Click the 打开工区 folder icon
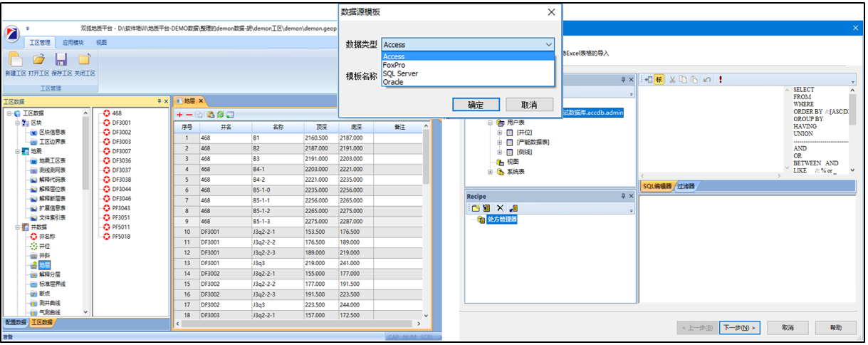Viewport: 868px width, 345px height. tap(38, 60)
